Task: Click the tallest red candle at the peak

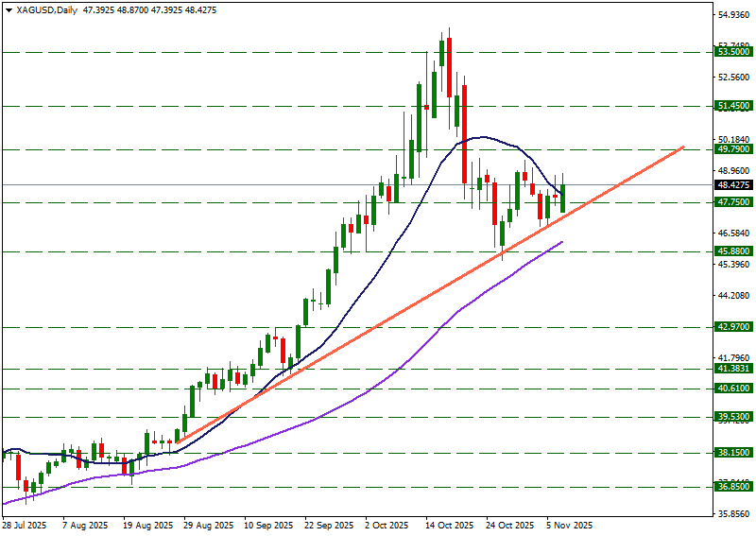Action: tap(464, 132)
